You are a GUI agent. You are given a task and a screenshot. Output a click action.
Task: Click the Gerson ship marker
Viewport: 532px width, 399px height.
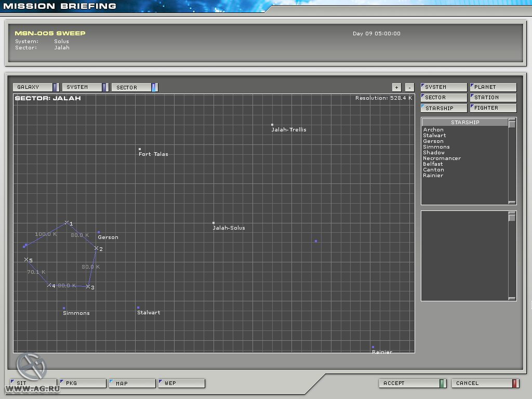(99, 232)
